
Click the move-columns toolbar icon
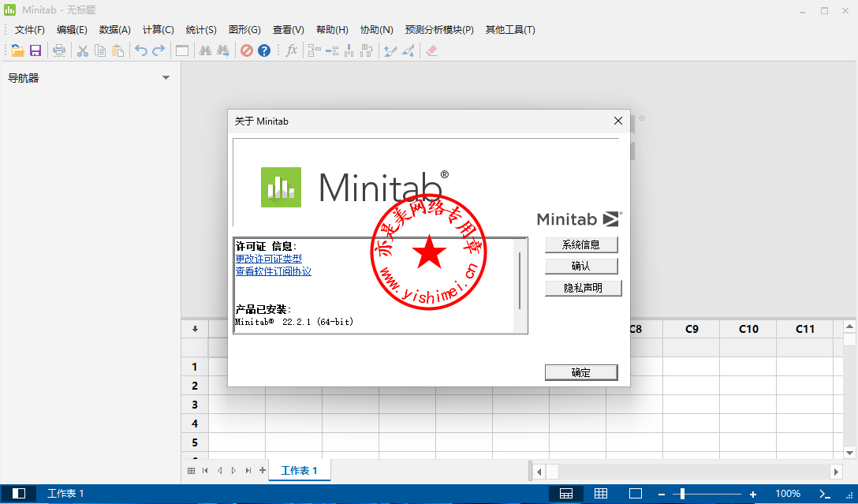tap(367, 51)
